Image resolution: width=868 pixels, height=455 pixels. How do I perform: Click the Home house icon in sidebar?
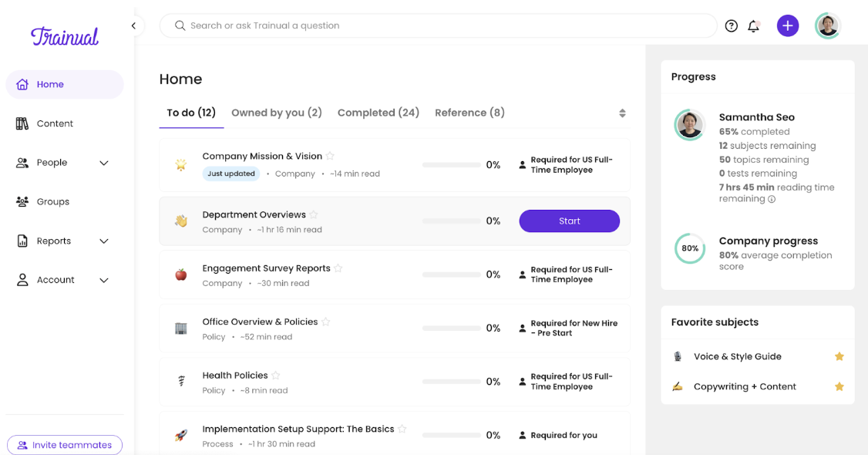(x=22, y=84)
